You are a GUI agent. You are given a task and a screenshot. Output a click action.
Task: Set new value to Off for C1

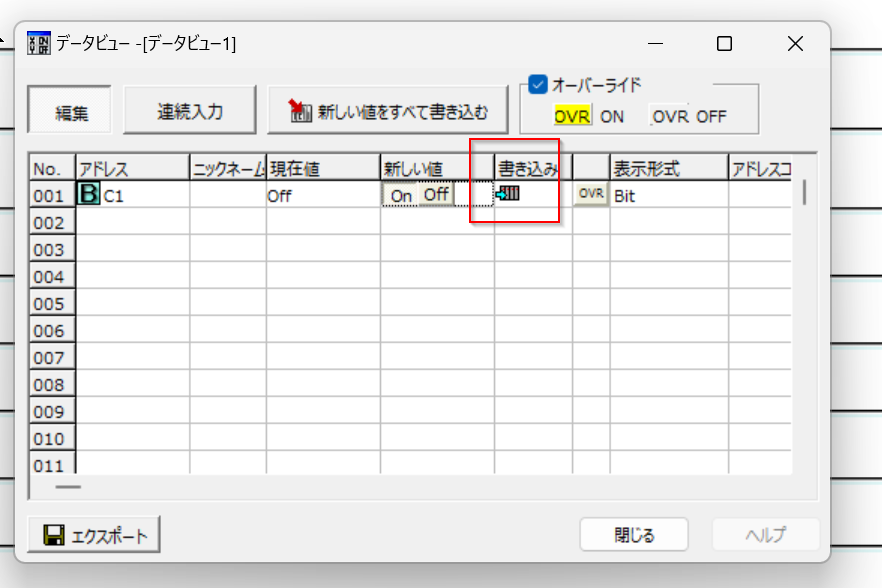point(436,195)
